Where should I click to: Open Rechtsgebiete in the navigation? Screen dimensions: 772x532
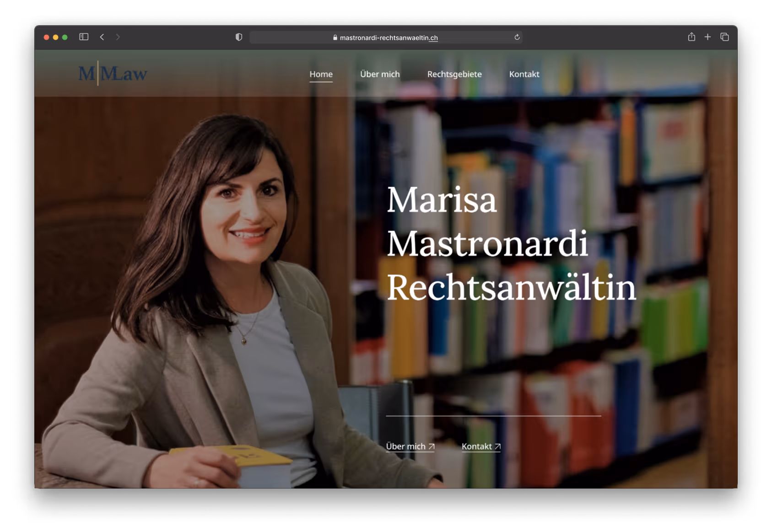pos(454,74)
